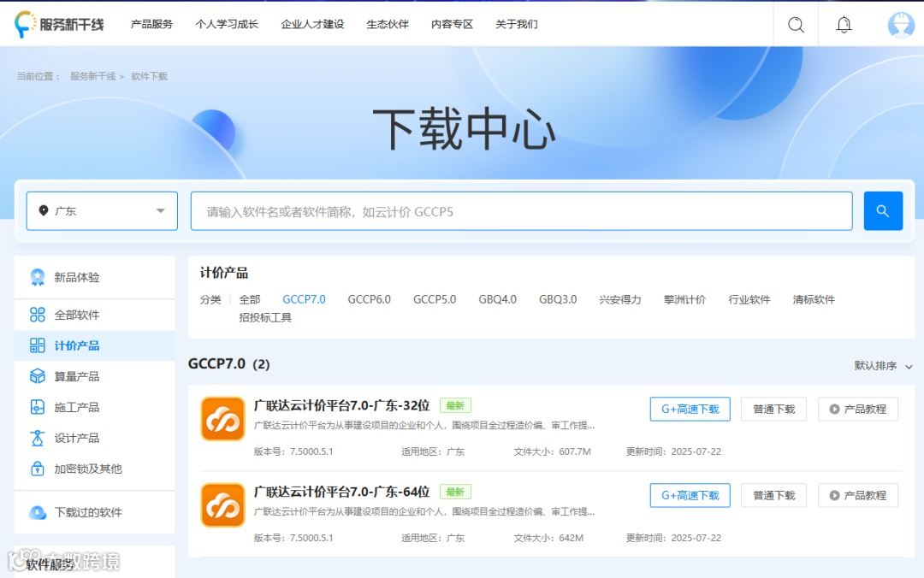This screenshot has width=924, height=578.
Task: Open 个人学习成长 menu
Action: [x=227, y=24]
